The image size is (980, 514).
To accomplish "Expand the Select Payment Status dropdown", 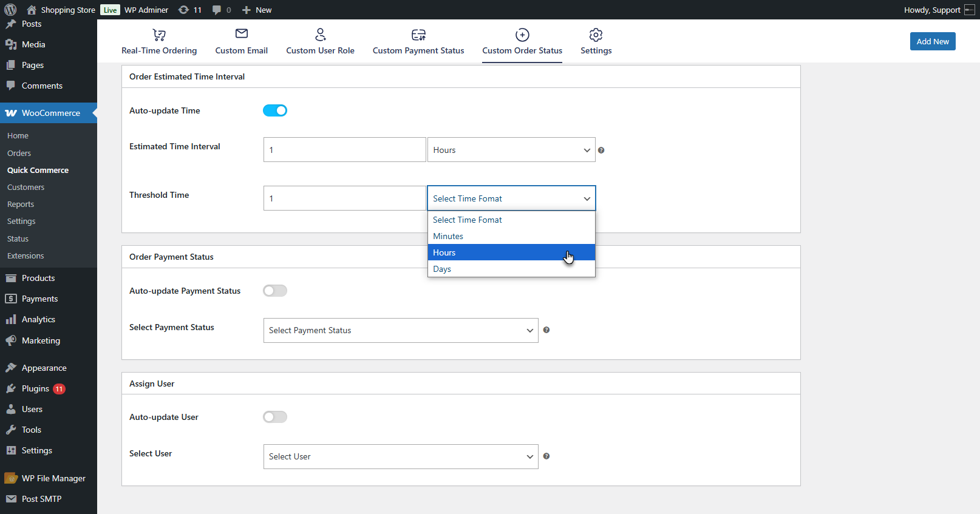I will pyautogui.click(x=400, y=331).
